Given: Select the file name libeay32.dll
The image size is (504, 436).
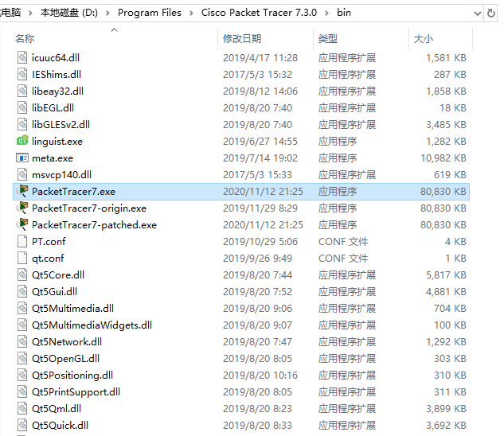Looking at the screenshot, I should (x=57, y=91).
